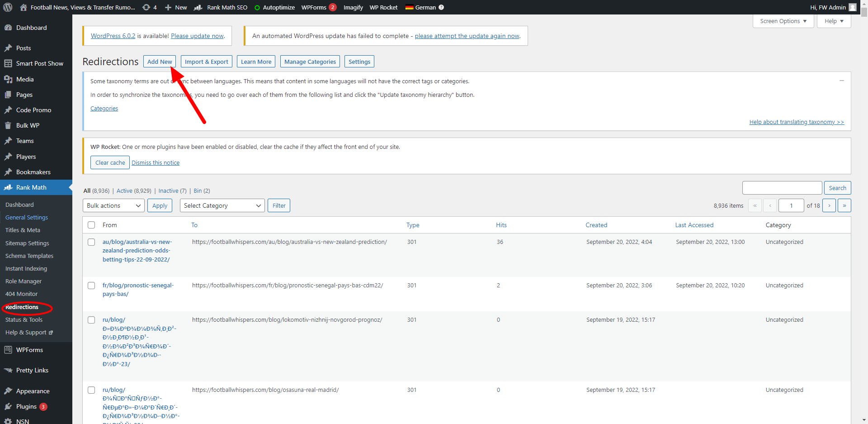Open the Bulk actions dropdown
Image resolution: width=868 pixels, height=424 pixels.
tap(113, 205)
